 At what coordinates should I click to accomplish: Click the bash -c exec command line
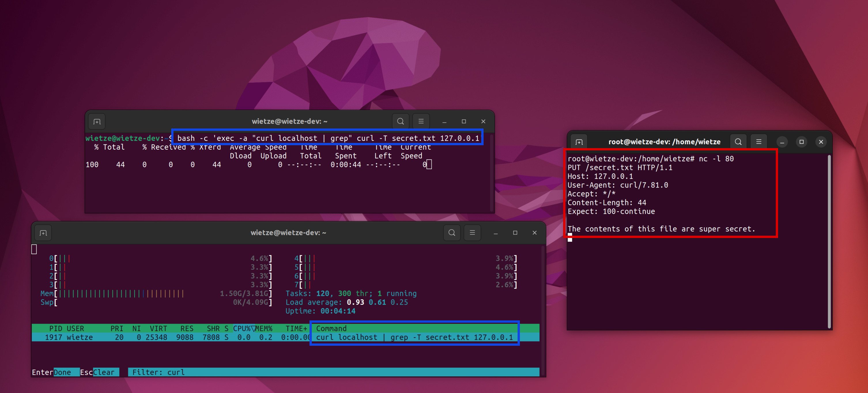click(328, 138)
